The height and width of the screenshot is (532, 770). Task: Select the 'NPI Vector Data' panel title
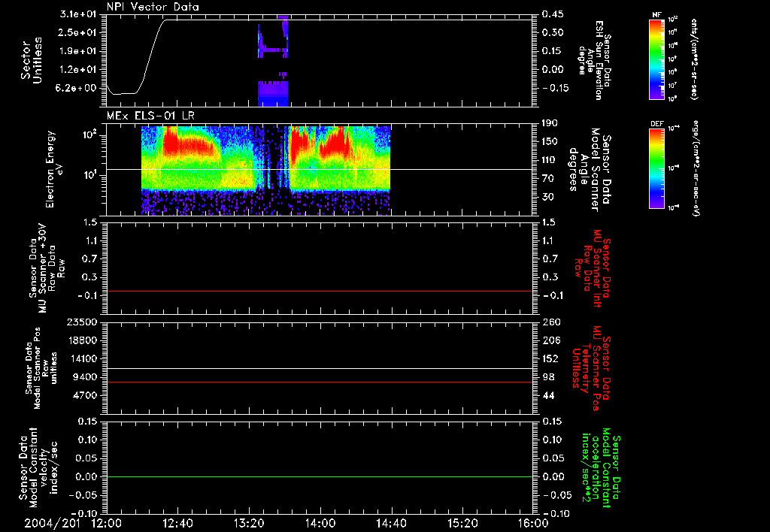[x=153, y=7]
